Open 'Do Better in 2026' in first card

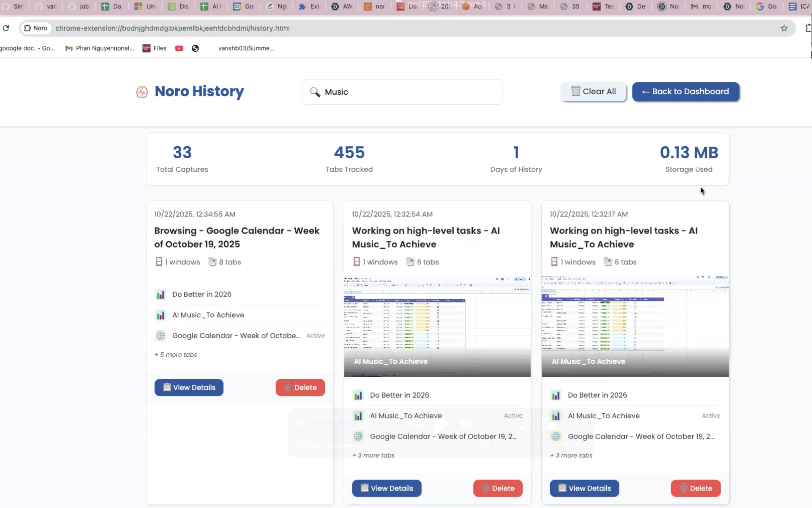tap(201, 294)
